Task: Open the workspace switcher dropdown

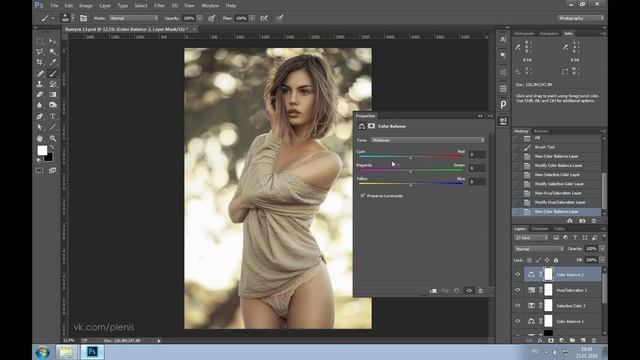Action: [581, 18]
